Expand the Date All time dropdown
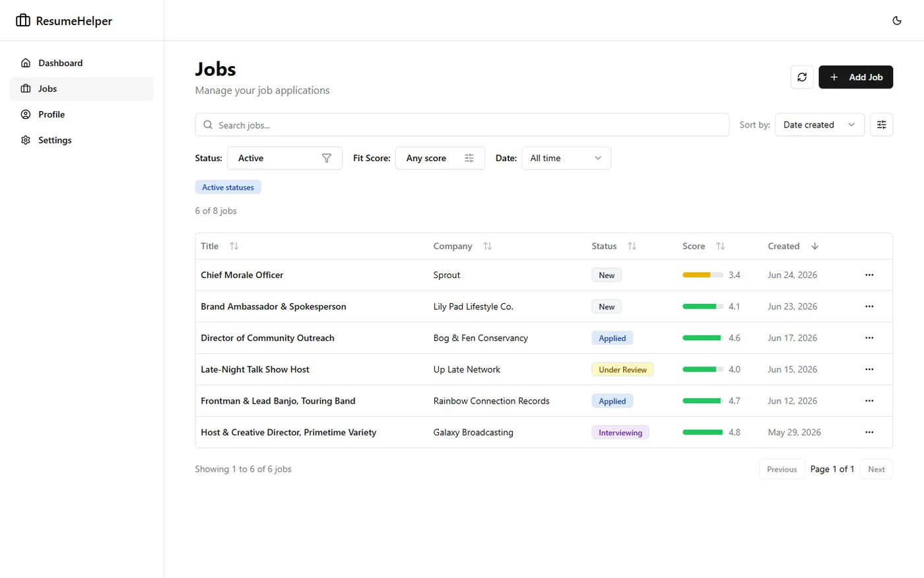This screenshot has width=924, height=578. pyautogui.click(x=566, y=158)
